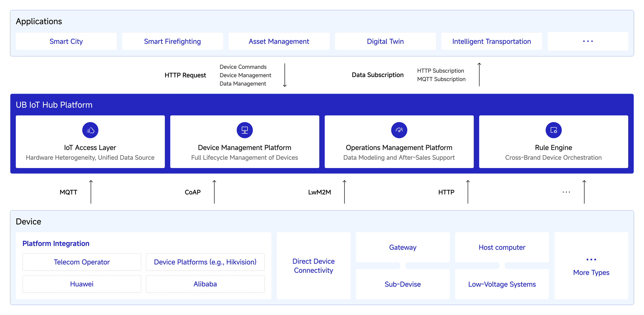Click the Operations Management Platform gauge icon
Screen dimensions: 644x315
[x=399, y=130]
